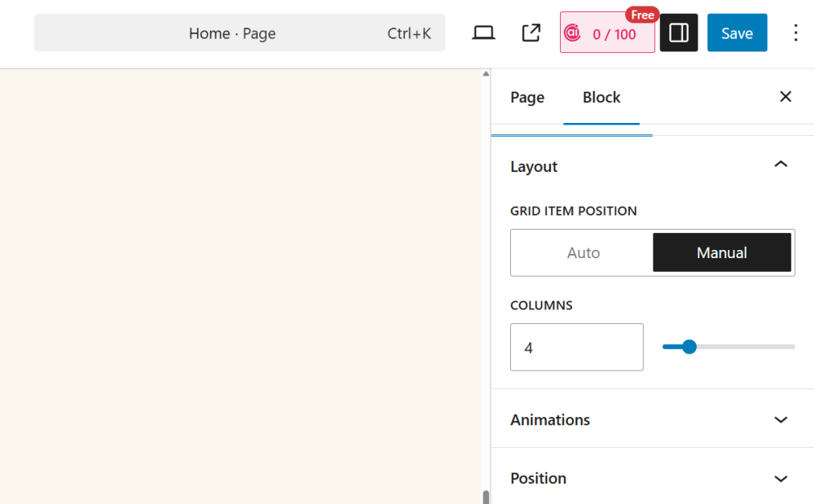
Task: Open the three-dot Options menu
Action: coord(795,33)
